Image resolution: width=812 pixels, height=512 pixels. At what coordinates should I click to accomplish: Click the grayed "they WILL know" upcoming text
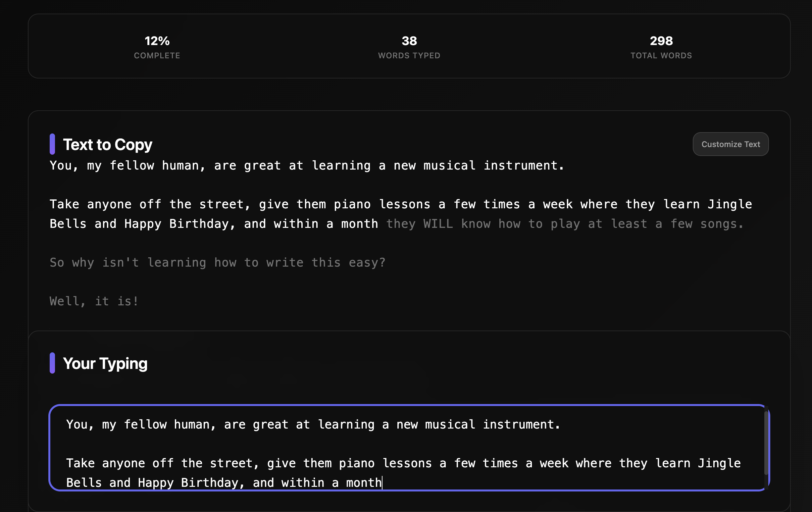tap(438, 224)
